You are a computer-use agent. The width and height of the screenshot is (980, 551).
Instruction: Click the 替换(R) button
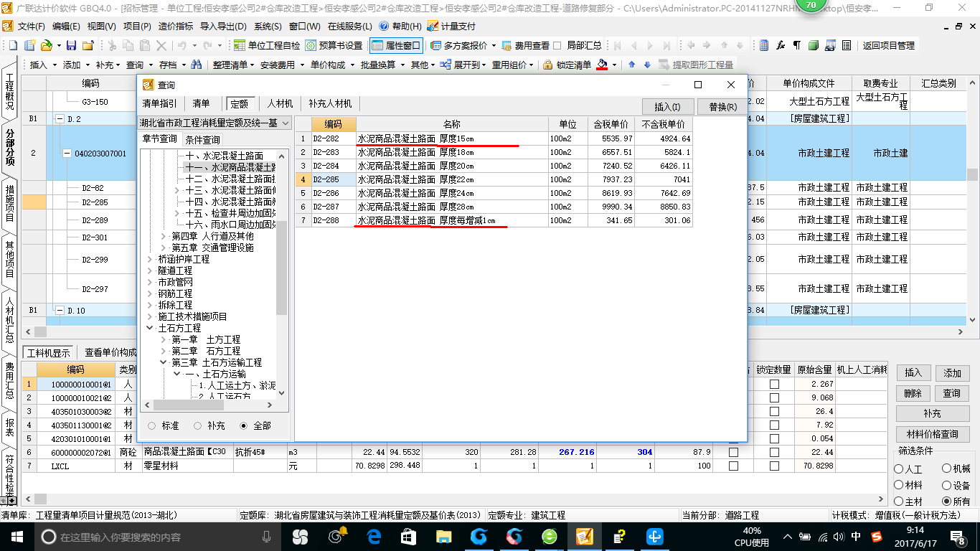pyautogui.click(x=722, y=107)
